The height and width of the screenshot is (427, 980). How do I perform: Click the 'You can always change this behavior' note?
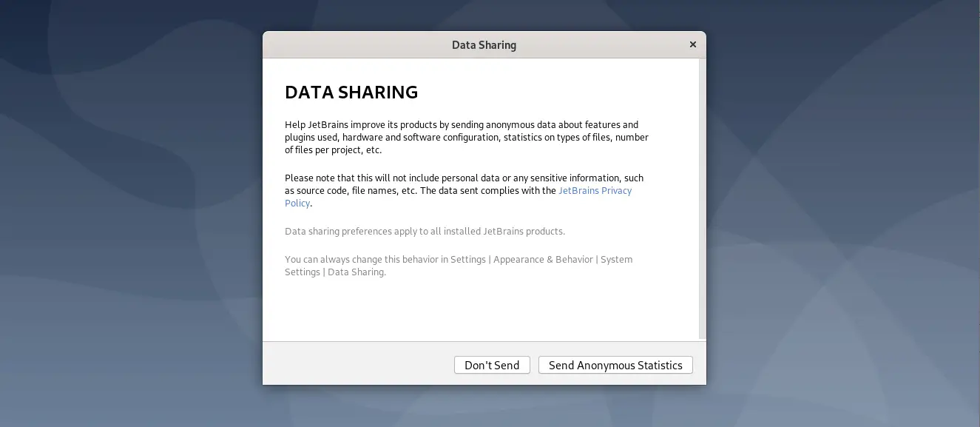[459, 266]
